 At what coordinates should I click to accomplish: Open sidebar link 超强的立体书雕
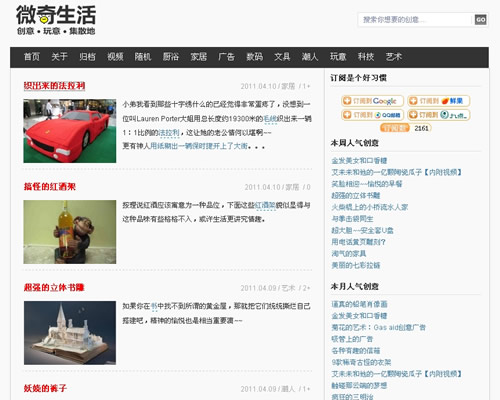[356, 196]
